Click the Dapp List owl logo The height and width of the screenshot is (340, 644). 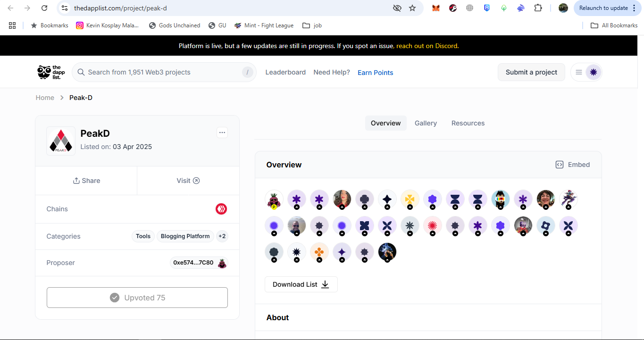tap(50, 72)
